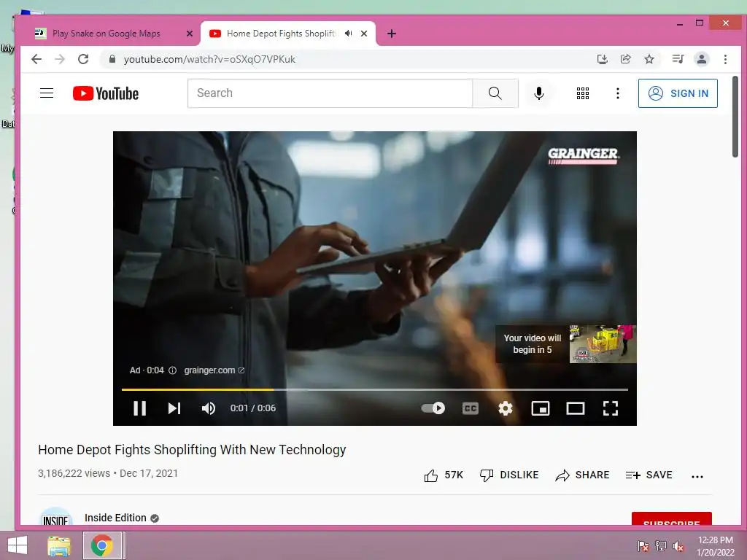Click the SIGN IN button

(678, 93)
